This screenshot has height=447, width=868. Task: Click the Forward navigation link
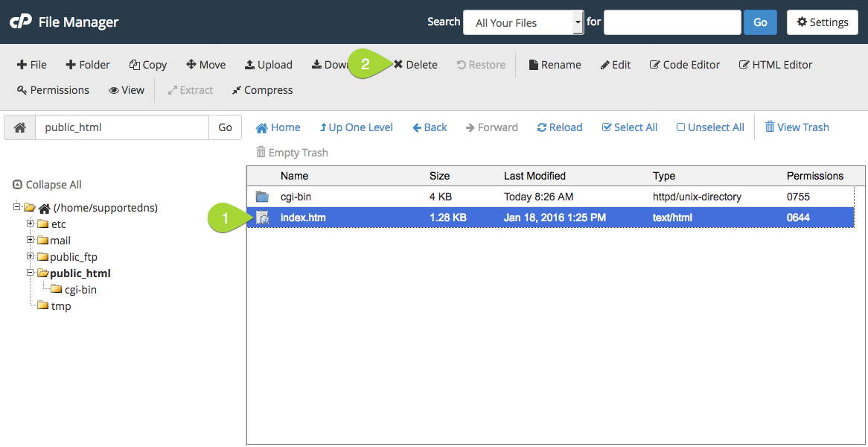491,127
